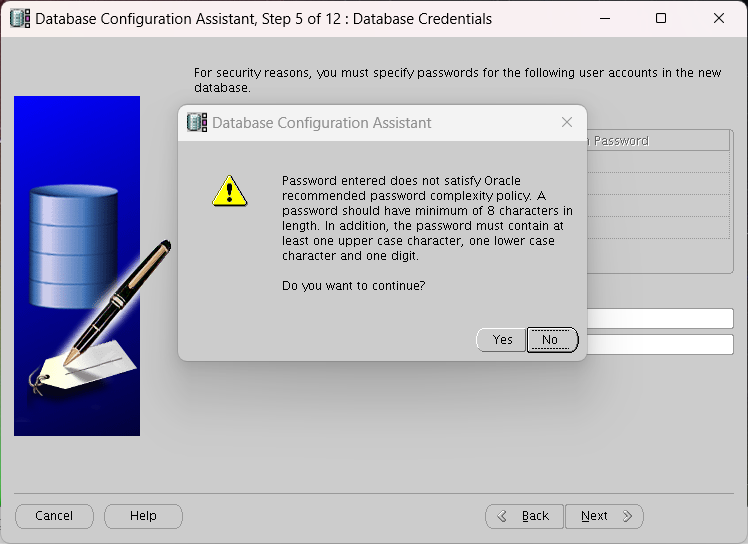The width and height of the screenshot is (748, 544).
Task: Close the password warning dialog
Action: coord(567,123)
